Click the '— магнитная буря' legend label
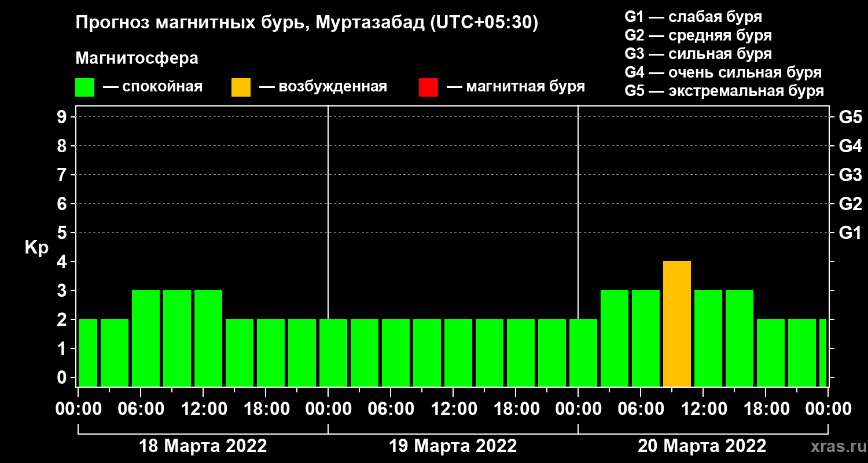This screenshot has width=868, height=463. 516,87
